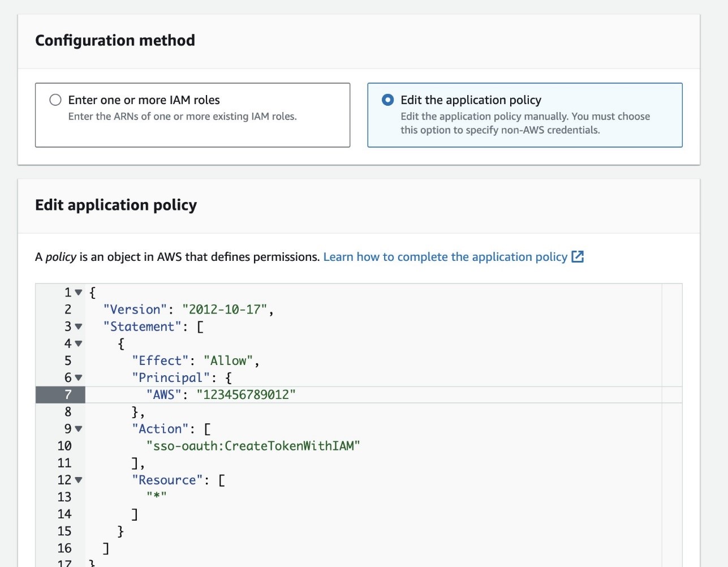This screenshot has height=567, width=728.
Task: Click the "2012-10-17" version value
Action: tap(224, 310)
